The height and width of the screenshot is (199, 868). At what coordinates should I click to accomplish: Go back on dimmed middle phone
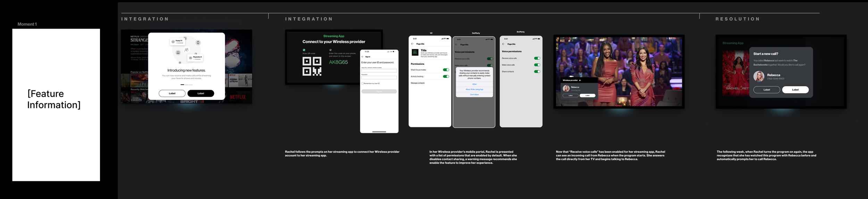pyautogui.click(x=456, y=45)
